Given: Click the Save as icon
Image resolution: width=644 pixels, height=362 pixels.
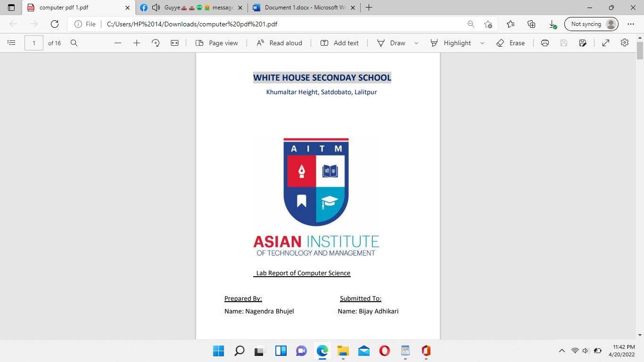Looking at the screenshot, I should click(x=583, y=43).
